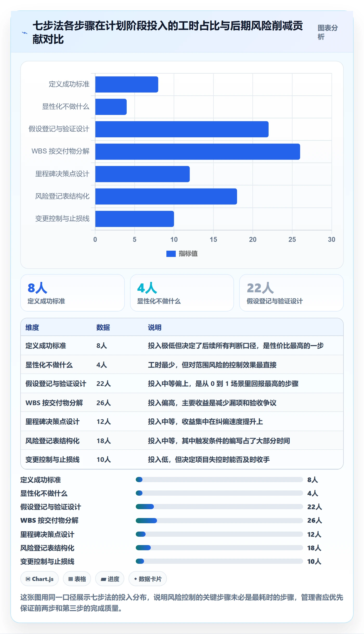Screen dimensions: 364x634
Task: Open the 22人 假设登记与验证设计 data card
Action: (x=291, y=293)
